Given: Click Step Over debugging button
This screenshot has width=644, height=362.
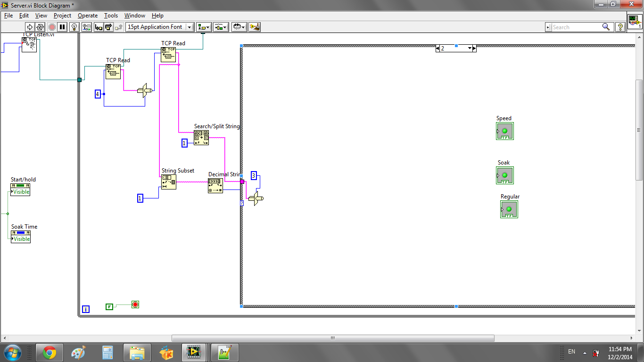Looking at the screenshot, I should 108,27.
